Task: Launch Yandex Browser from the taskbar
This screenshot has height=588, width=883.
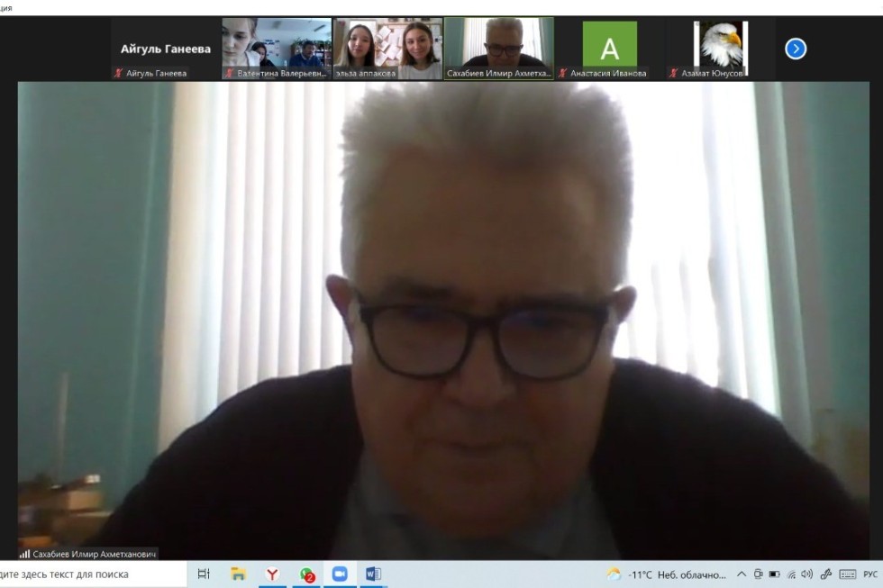Action: (272, 574)
